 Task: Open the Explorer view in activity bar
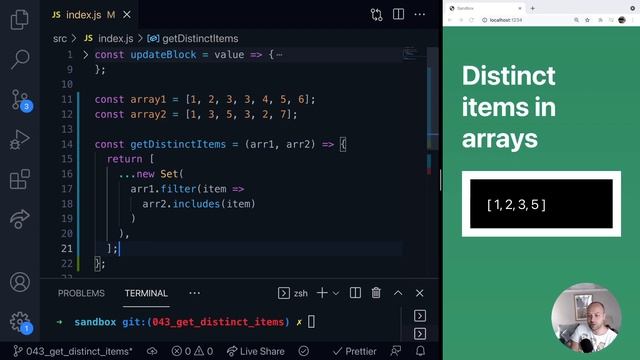[20, 20]
